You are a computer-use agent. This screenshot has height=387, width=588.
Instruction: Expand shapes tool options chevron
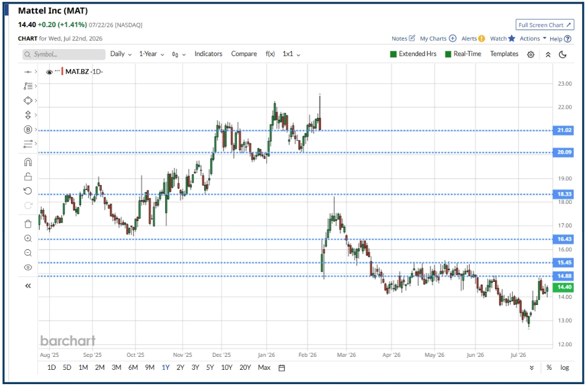36,100
